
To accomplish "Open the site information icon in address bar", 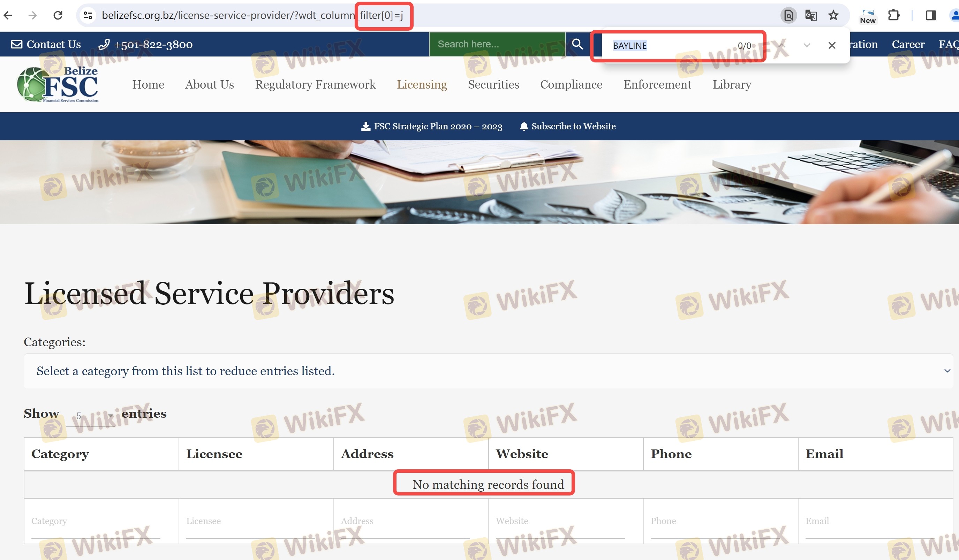I will pos(88,15).
